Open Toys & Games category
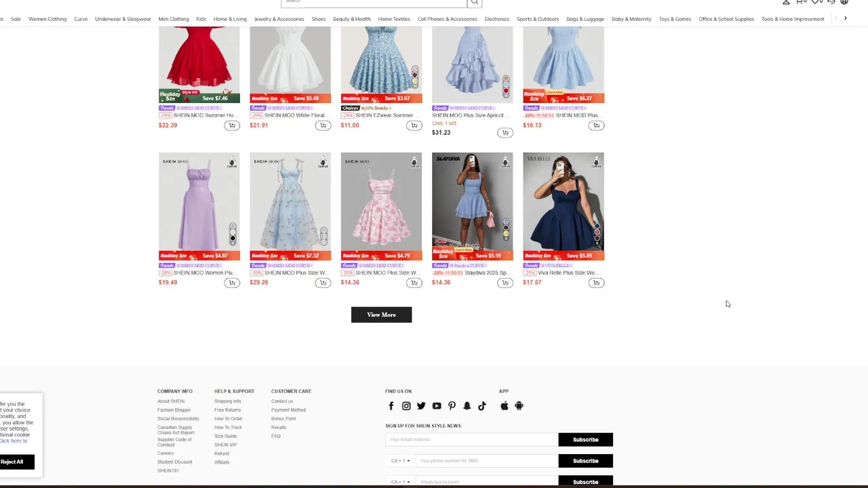Viewport: 868px width, 488px height. coord(675,19)
